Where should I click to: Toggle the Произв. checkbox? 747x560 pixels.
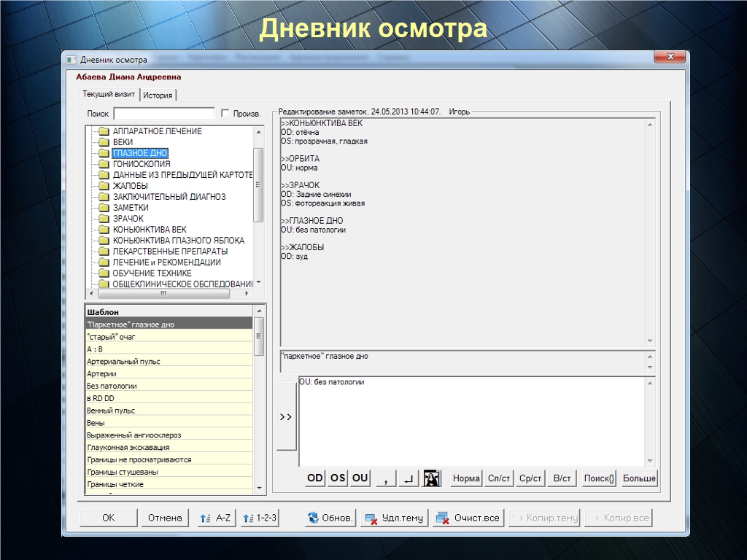[x=225, y=114]
